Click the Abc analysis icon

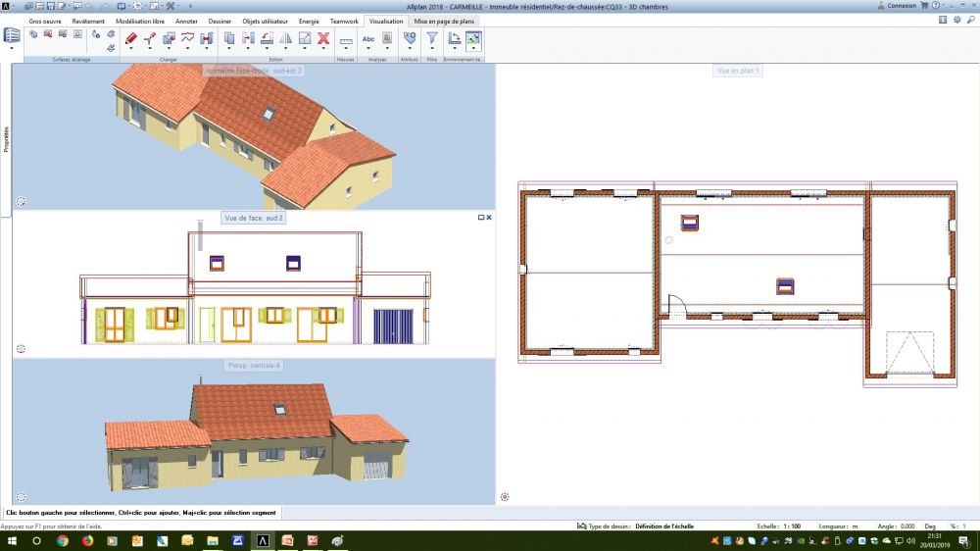pyautogui.click(x=368, y=38)
